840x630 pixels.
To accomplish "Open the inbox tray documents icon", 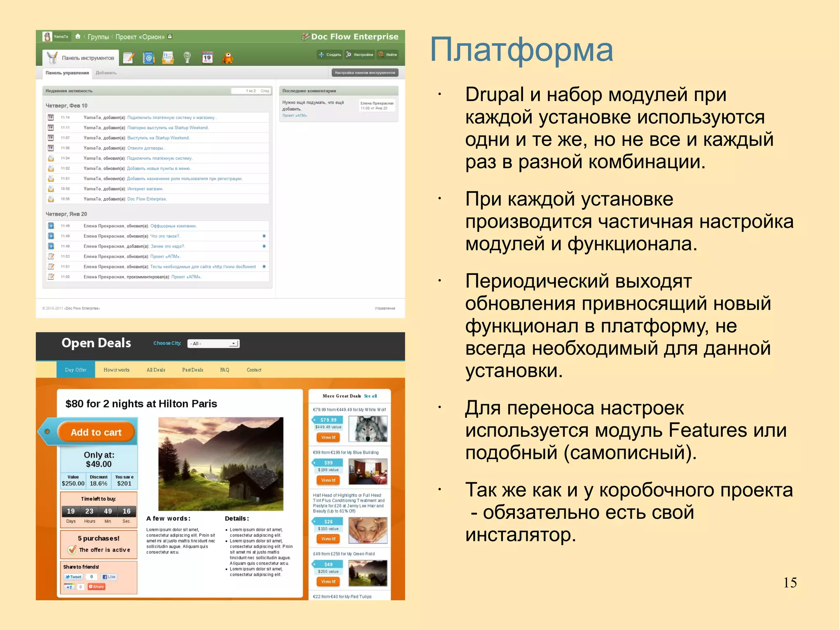I will [168, 58].
